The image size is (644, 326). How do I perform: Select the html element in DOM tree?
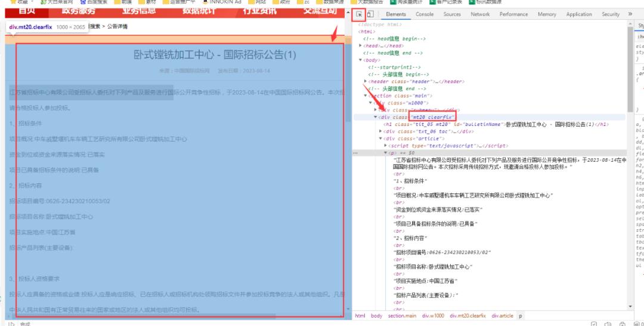point(366,31)
